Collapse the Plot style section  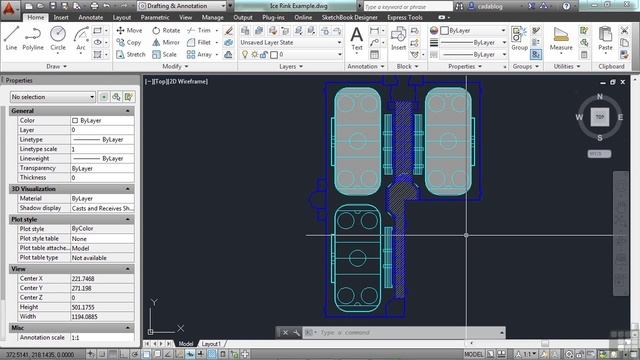[x=128, y=219]
